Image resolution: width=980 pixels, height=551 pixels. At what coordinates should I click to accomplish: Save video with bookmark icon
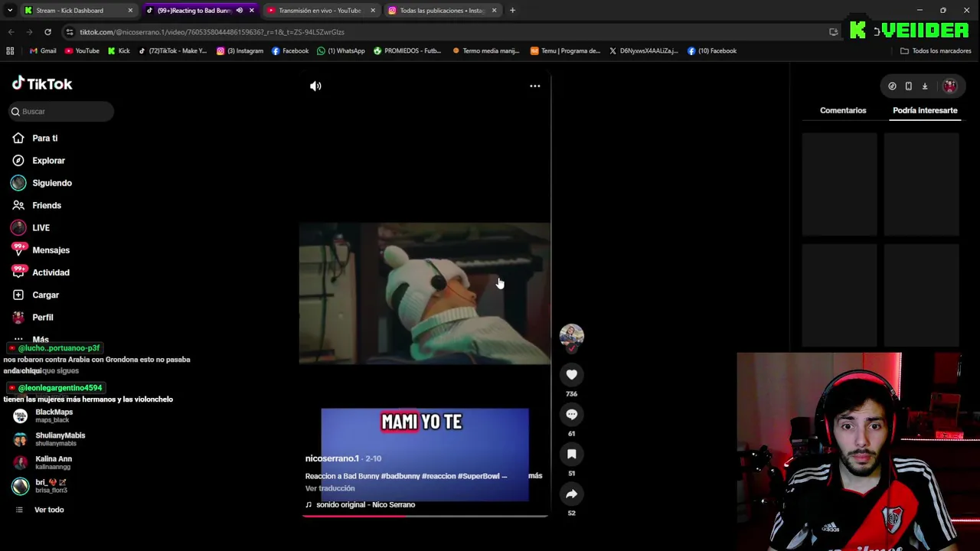tap(571, 455)
